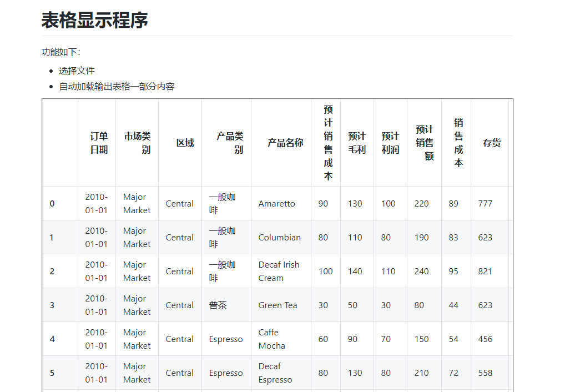Screen dimensions: 565x392
Task: Click the Green Tea product cell
Action: pyautogui.click(x=278, y=305)
